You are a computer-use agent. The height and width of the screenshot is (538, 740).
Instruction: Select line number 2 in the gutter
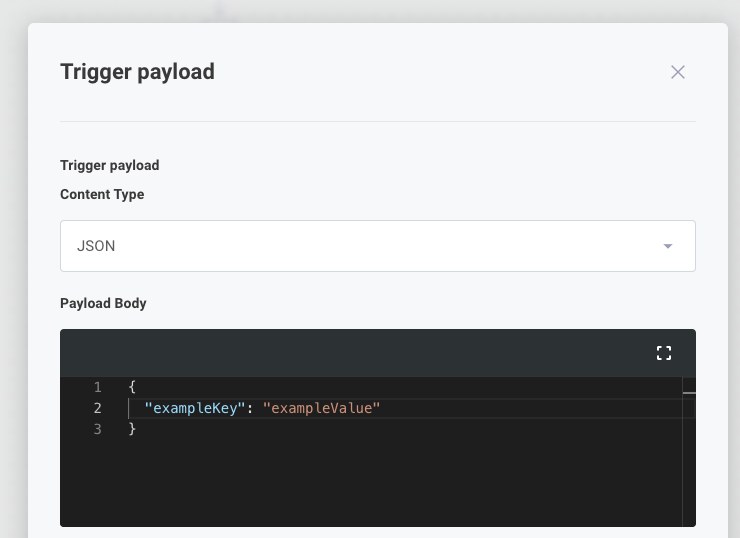pos(97,408)
